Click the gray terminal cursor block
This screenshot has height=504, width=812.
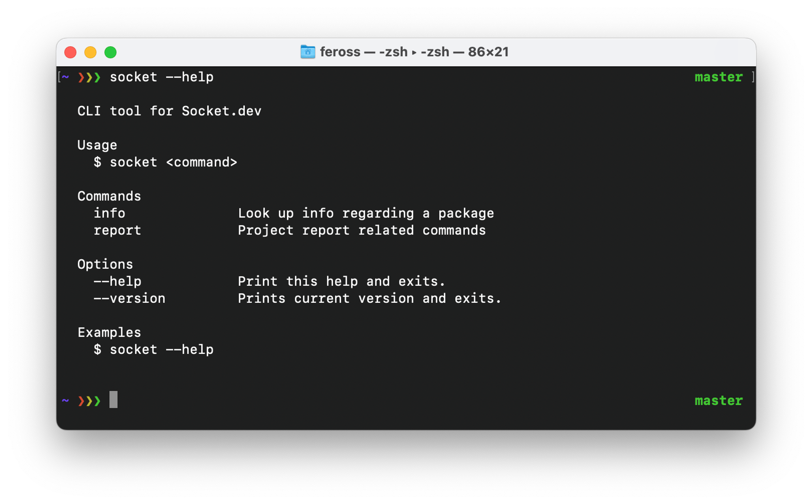113,400
